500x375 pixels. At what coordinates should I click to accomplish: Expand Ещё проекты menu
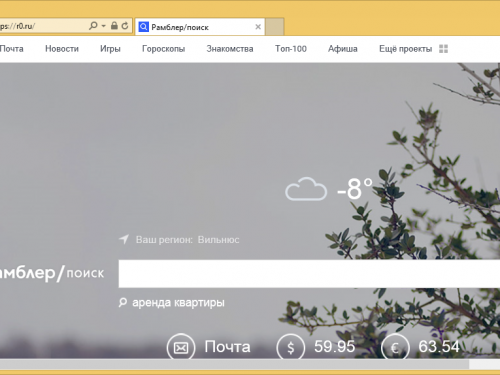coord(405,49)
